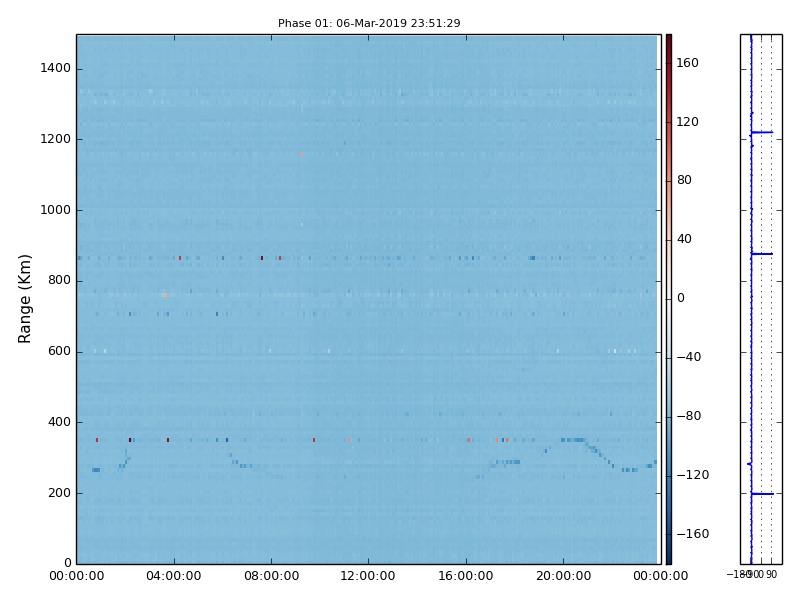Click the colorbar label −120

point(693,476)
